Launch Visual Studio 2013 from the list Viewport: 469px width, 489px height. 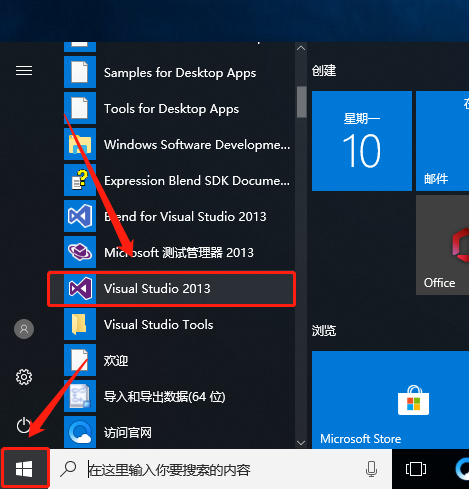point(172,289)
